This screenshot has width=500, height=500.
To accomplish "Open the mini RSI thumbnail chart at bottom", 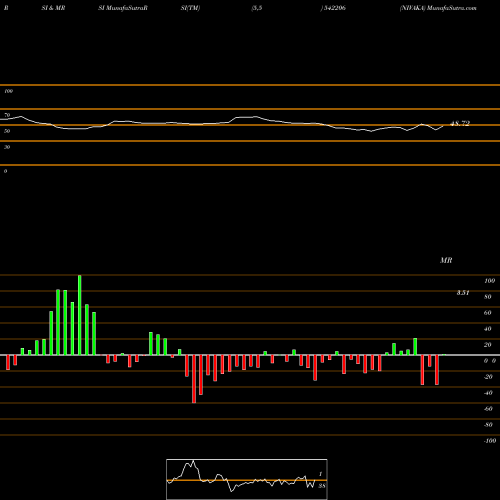I will [x=247, y=479].
